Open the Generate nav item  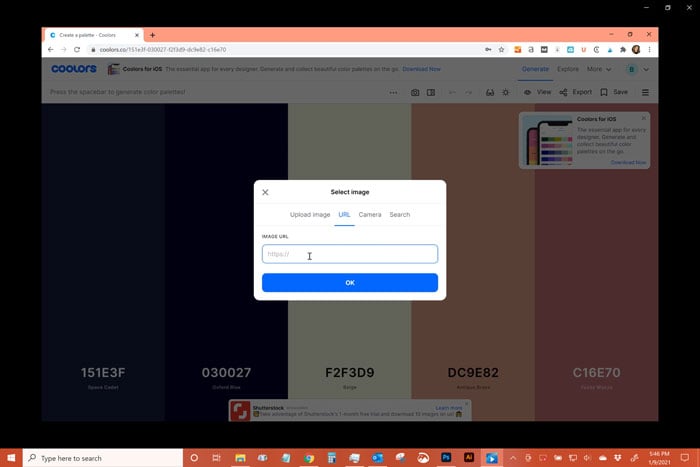535,69
